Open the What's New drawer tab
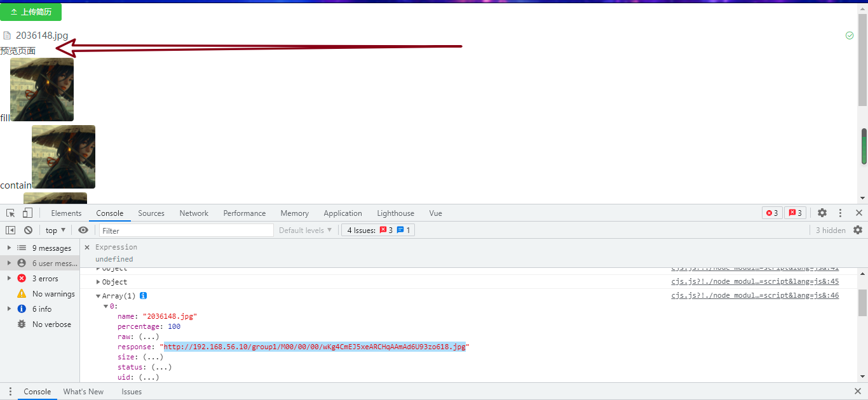 (x=83, y=392)
